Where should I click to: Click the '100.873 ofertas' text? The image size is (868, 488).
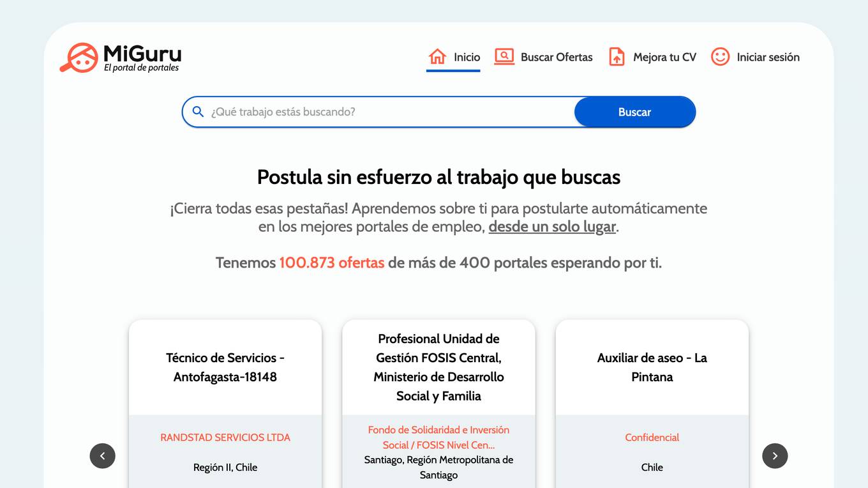[331, 263]
